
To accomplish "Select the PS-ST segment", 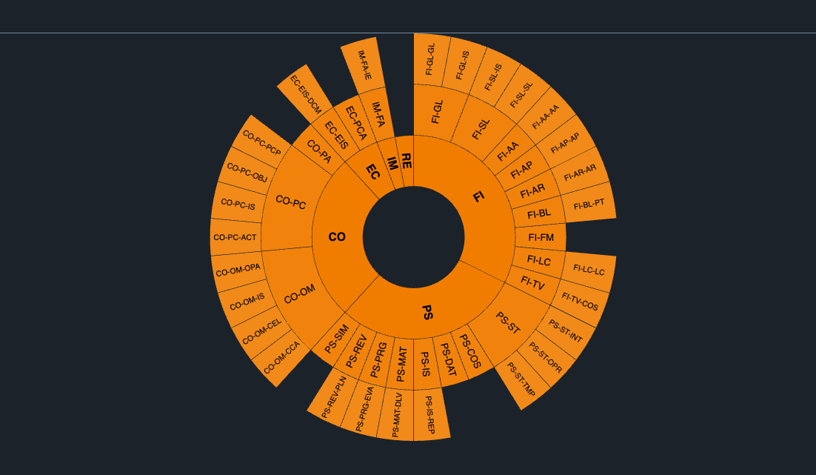I will click(507, 323).
